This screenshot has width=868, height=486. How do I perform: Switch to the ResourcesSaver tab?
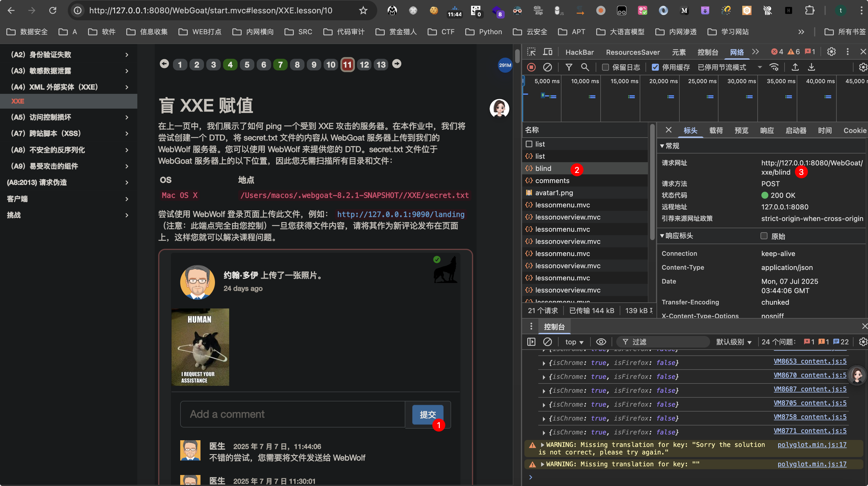pyautogui.click(x=633, y=52)
